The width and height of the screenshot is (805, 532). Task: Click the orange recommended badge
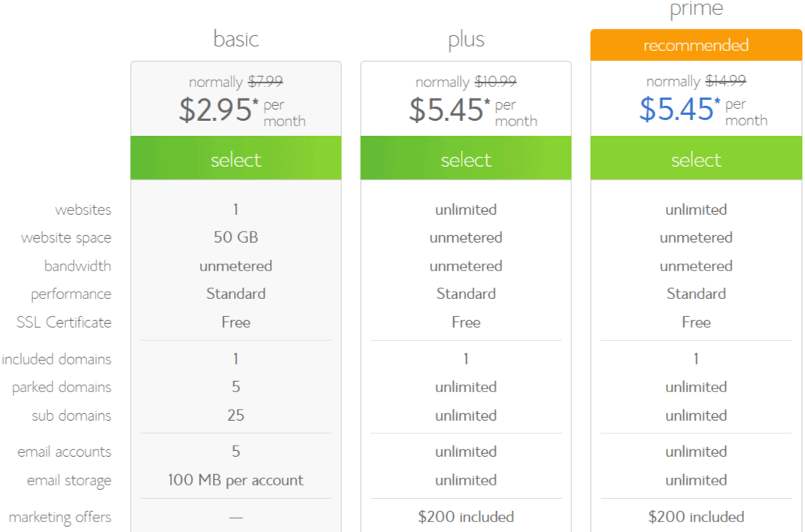tap(696, 45)
